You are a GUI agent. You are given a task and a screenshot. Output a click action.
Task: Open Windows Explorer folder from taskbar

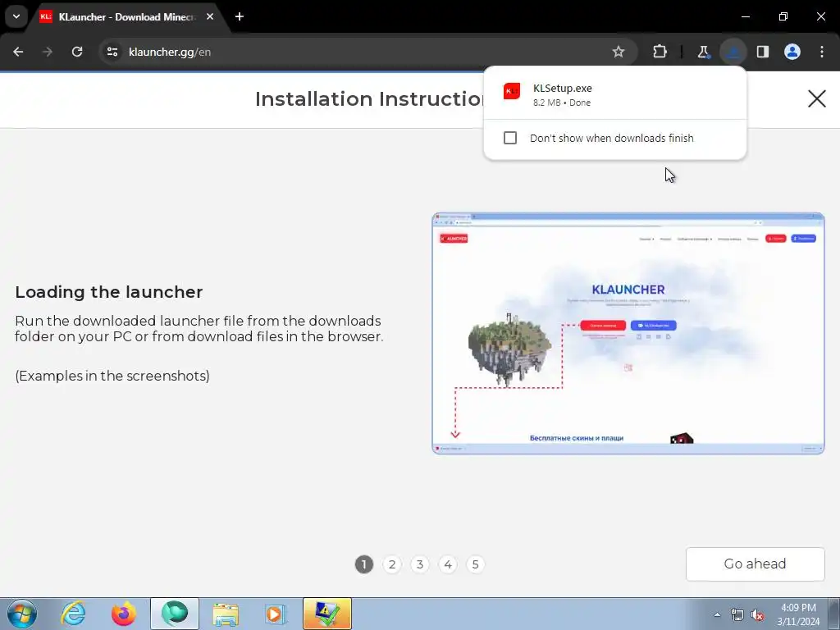[x=226, y=614]
